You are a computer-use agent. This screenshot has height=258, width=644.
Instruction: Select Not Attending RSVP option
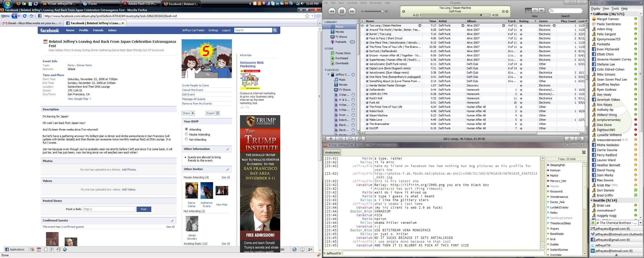186,139
